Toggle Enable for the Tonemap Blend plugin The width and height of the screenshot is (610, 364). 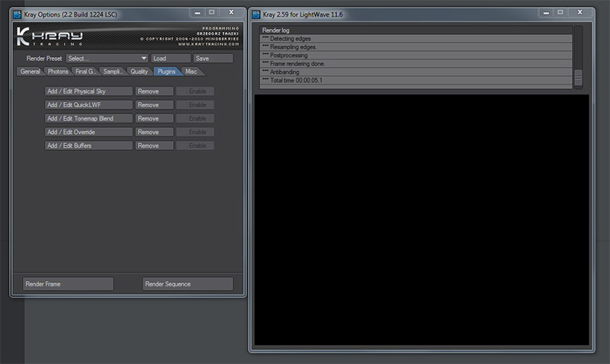pos(195,119)
